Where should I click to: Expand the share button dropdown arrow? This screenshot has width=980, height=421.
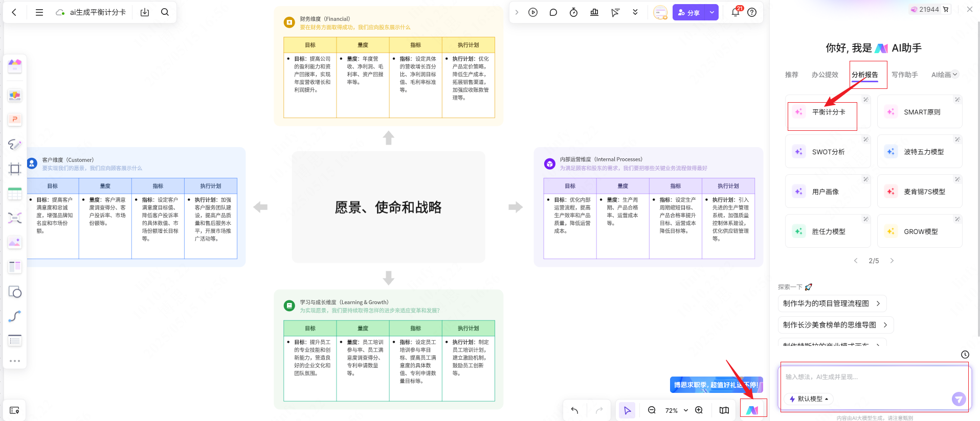(711, 12)
